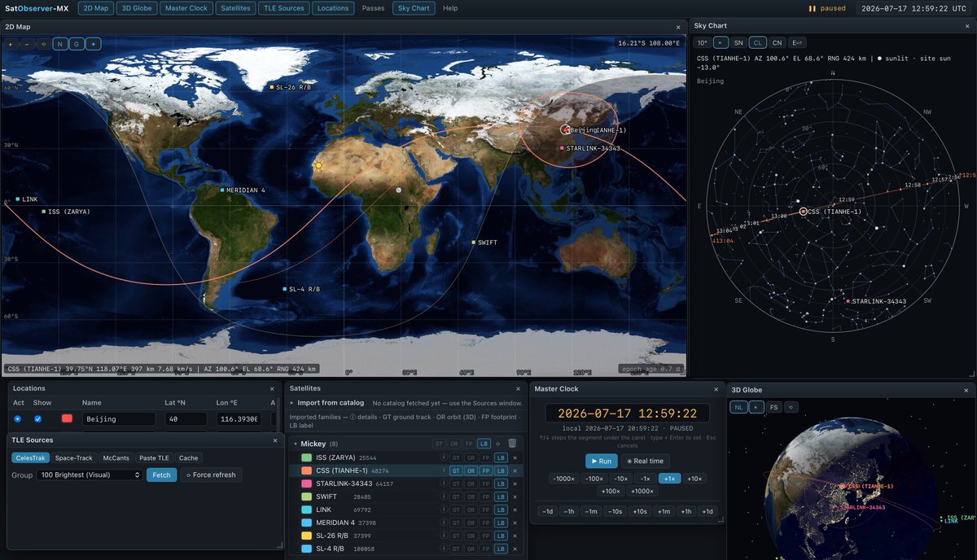Image resolution: width=977 pixels, height=560 pixels.
Task: Click the CSS (TIANHE-1) orange color swatch
Action: 306,470
